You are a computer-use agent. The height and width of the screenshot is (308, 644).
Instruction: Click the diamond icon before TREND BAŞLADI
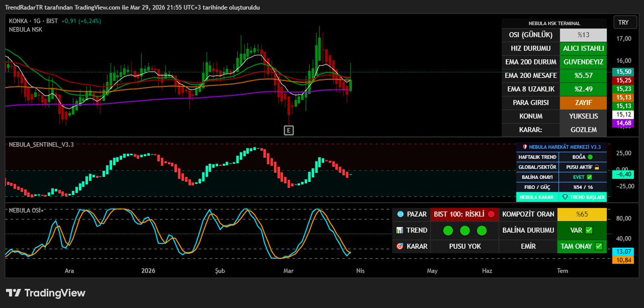565,197
